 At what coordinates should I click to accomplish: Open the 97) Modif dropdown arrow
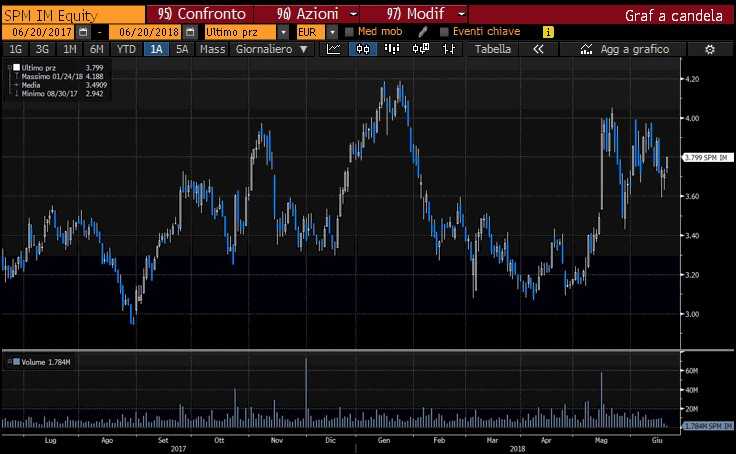[462, 14]
